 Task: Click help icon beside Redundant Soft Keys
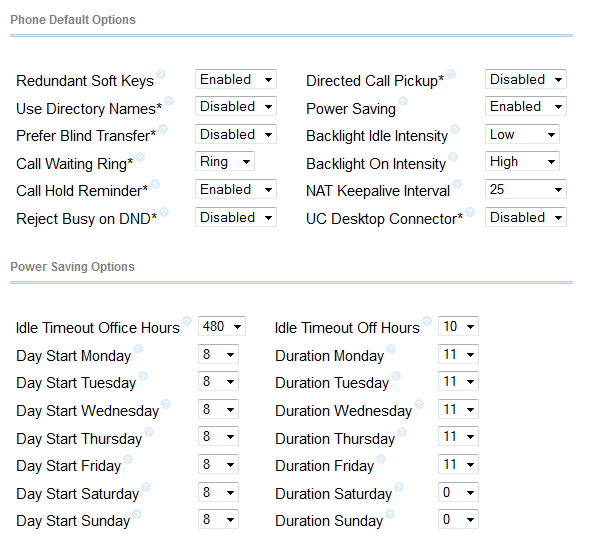[161, 74]
